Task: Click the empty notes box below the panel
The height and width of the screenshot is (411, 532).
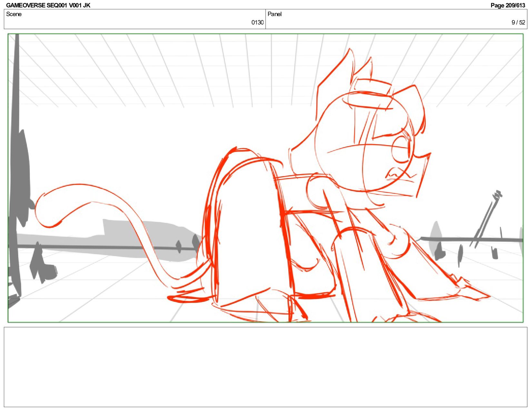Action: [x=265, y=367]
